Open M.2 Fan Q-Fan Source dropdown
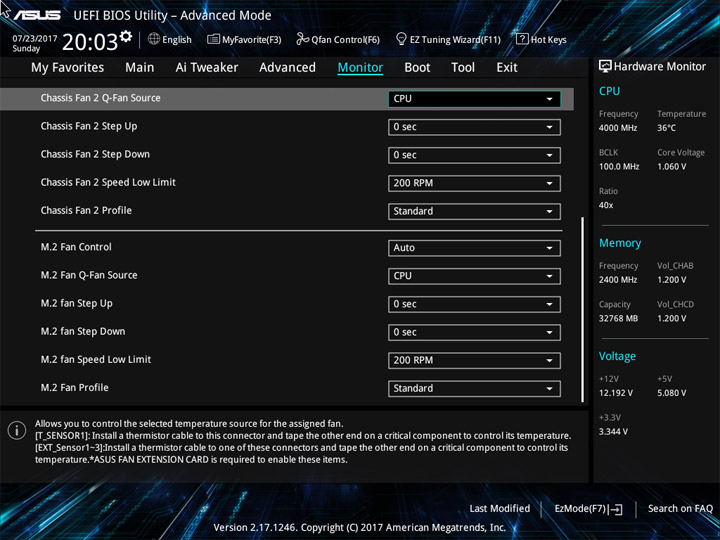The image size is (720, 540). (474, 276)
